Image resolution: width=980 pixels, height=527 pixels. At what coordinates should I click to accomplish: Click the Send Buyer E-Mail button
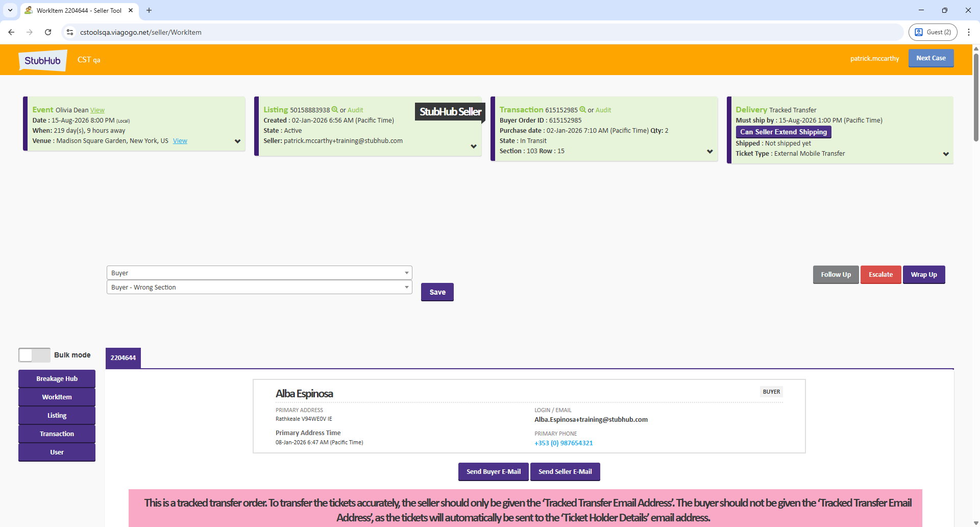pos(493,472)
